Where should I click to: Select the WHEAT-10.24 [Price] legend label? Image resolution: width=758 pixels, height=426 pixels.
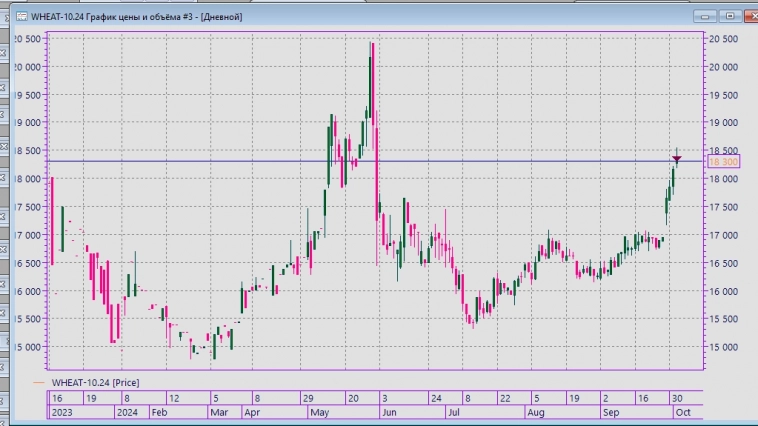click(95, 382)
